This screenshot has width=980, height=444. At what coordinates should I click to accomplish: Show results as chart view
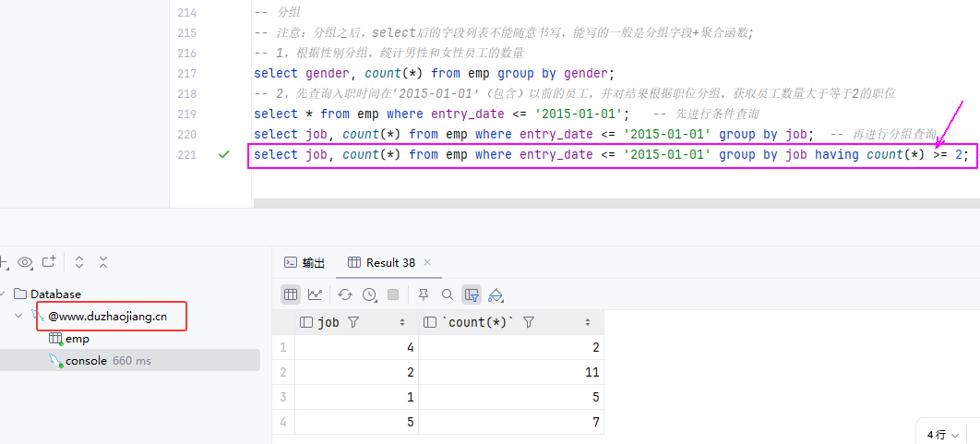tap(316, 294)
